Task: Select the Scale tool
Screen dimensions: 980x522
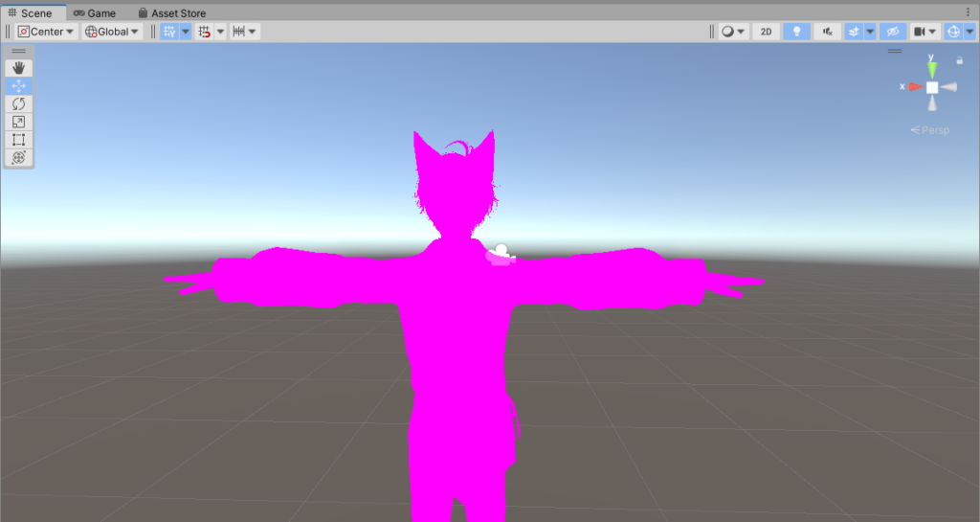Action: click(x=19, y=122)
